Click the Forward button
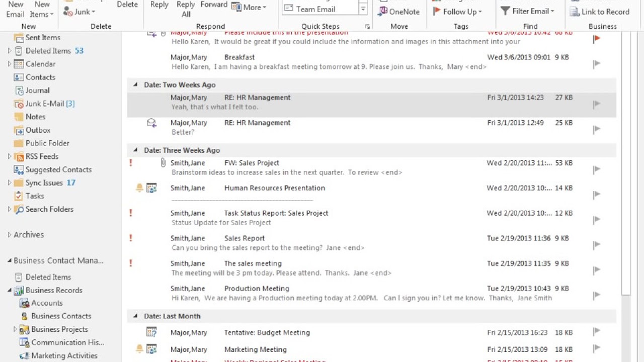 tap(214, 5)
